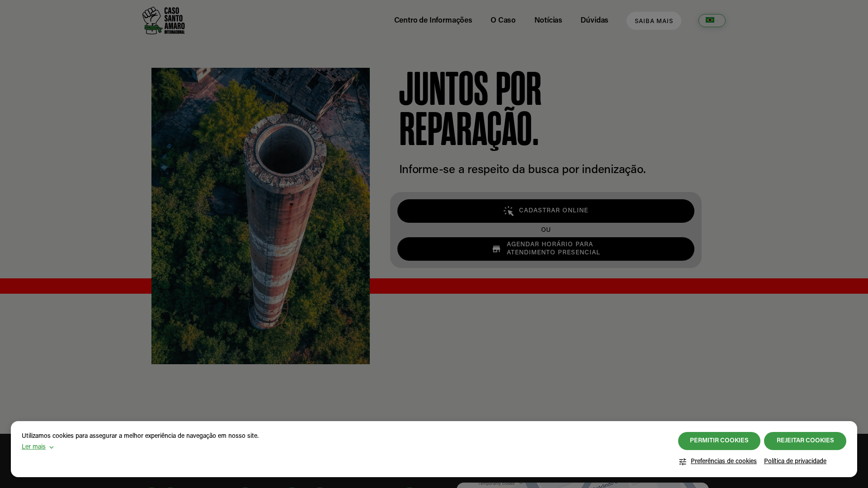
Task: Open the Dúvidas page
Action: click(x=594, y=20)
